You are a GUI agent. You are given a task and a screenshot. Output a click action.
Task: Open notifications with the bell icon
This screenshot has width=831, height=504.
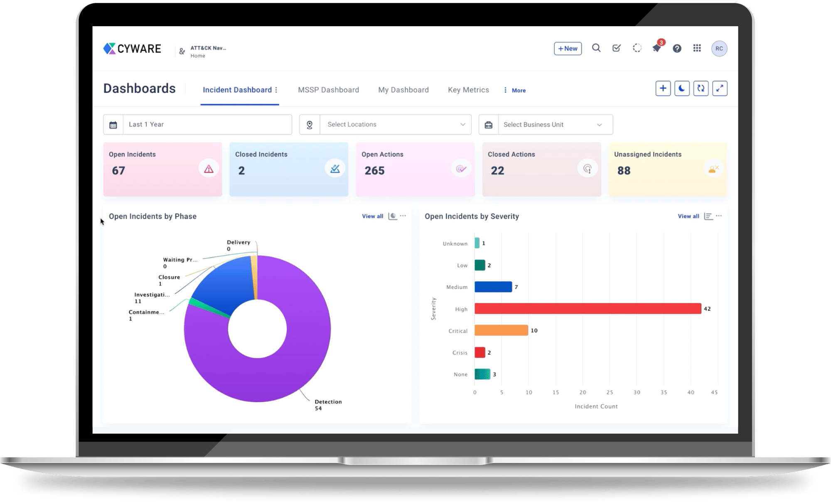point(657,49)
